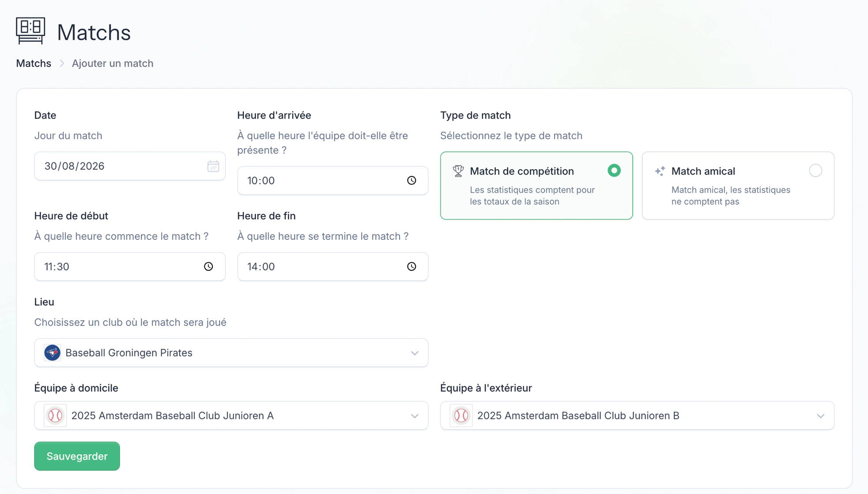Click the baseball icon for Junioren A
Screen dimensions: 868x494
click(55, 415)
